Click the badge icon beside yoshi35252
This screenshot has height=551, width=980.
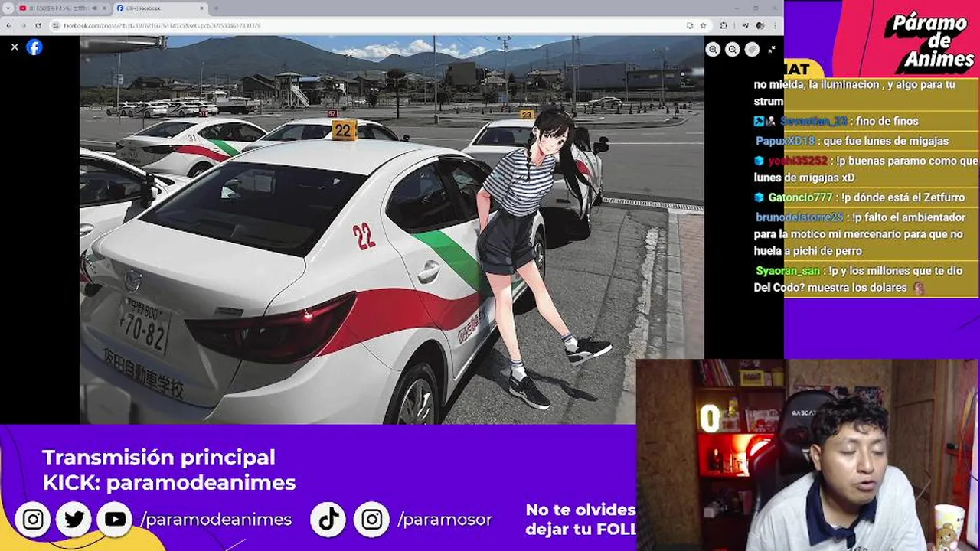759,161
